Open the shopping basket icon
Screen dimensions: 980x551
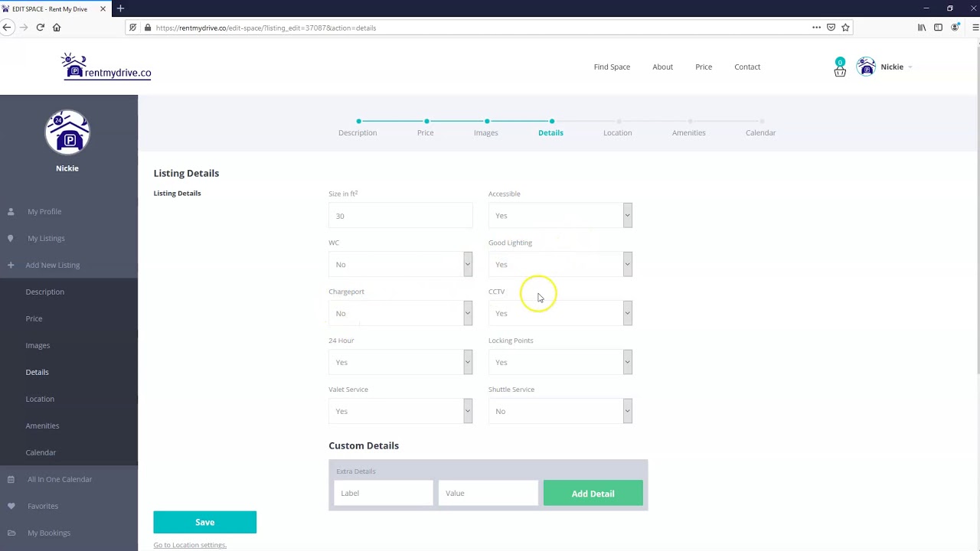840,70
